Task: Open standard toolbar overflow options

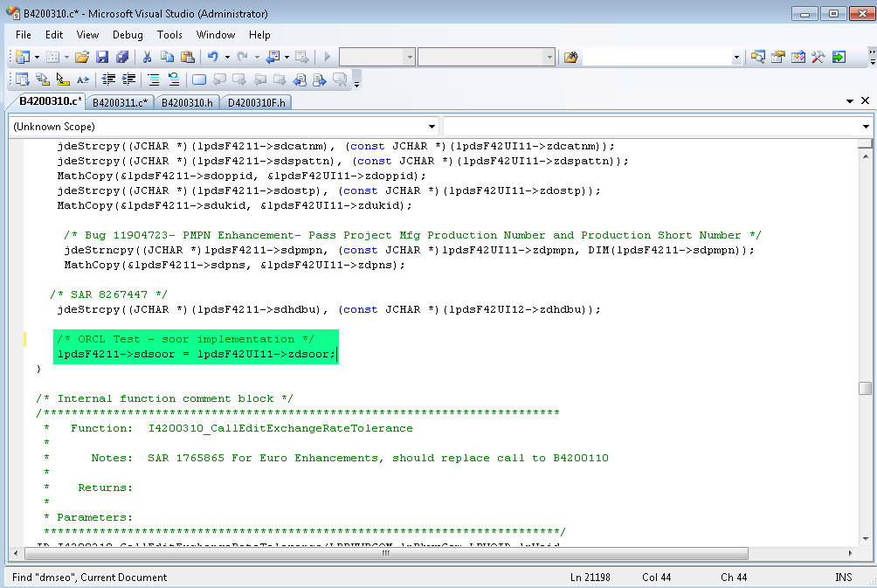Action: click(x=872, y=57)
